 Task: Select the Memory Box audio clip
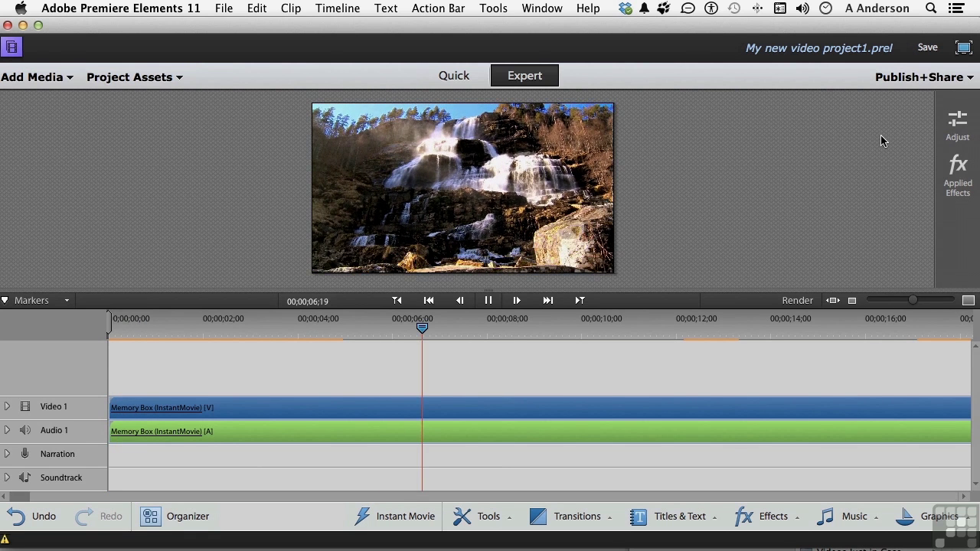click(x=540, y=432)
